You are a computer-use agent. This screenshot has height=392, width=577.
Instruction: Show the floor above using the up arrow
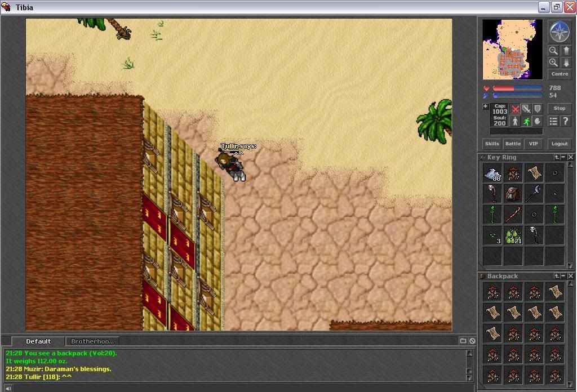click(x=566, y=50)
